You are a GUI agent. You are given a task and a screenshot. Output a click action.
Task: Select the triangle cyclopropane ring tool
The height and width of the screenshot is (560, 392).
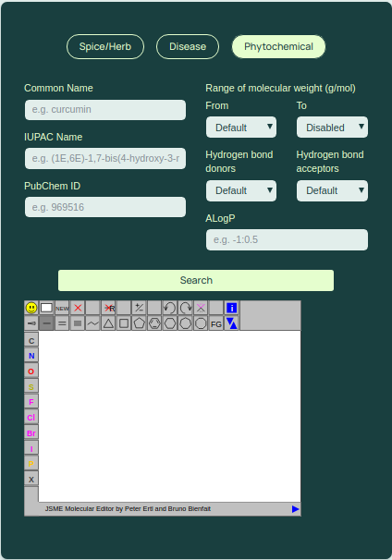108,323
